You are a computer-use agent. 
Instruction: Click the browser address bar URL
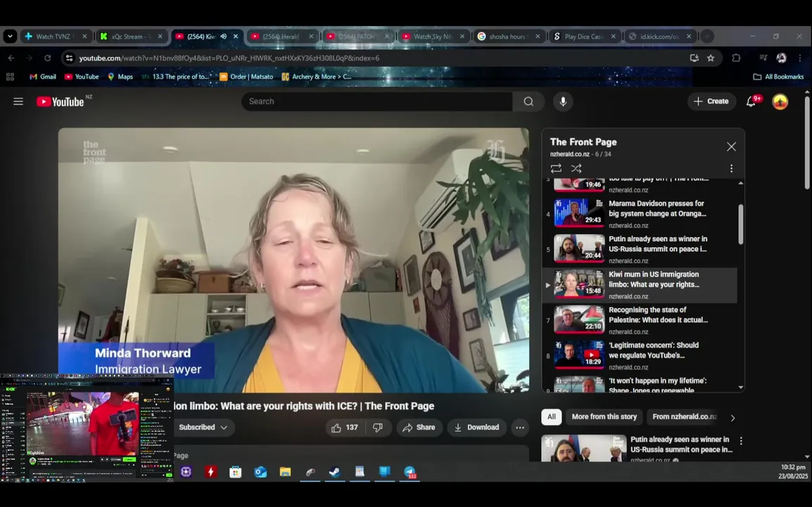click(x=229, y=58)
